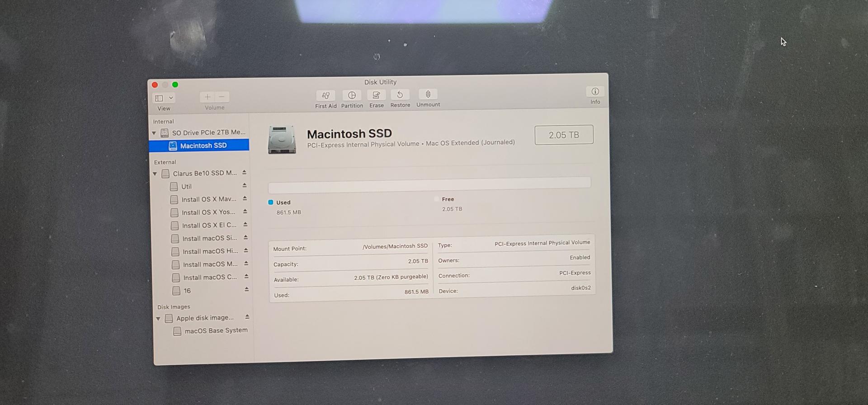The height and width of the screenshot is (405, 868).
Task: Select Apple disk image entry
Action: pos(200,318)
